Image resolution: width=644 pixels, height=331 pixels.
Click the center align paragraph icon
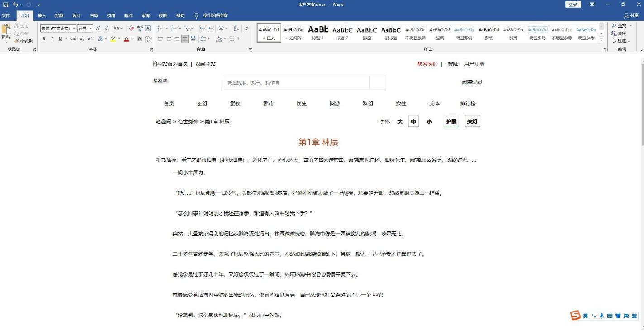click(168, 39)
